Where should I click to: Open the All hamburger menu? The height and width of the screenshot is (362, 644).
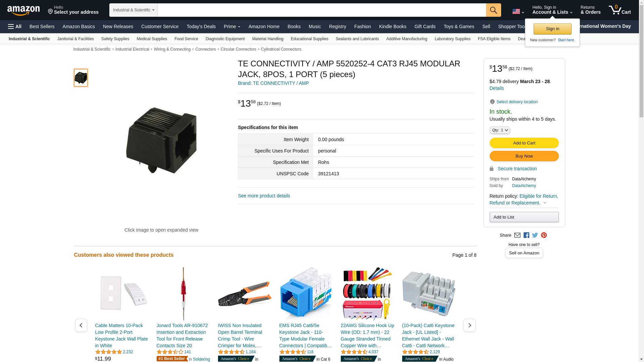pos(15,26)
